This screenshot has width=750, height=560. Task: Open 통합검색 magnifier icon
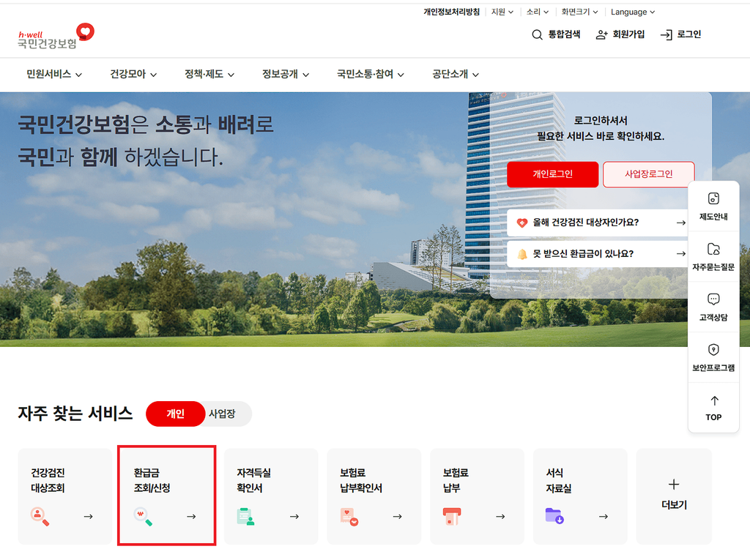coord(537,34)
